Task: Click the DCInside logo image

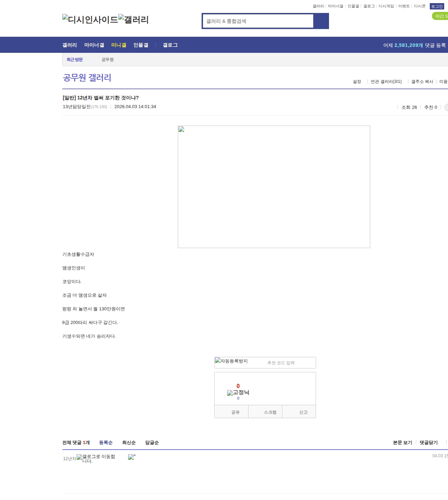Action: (x=90, y=19)
